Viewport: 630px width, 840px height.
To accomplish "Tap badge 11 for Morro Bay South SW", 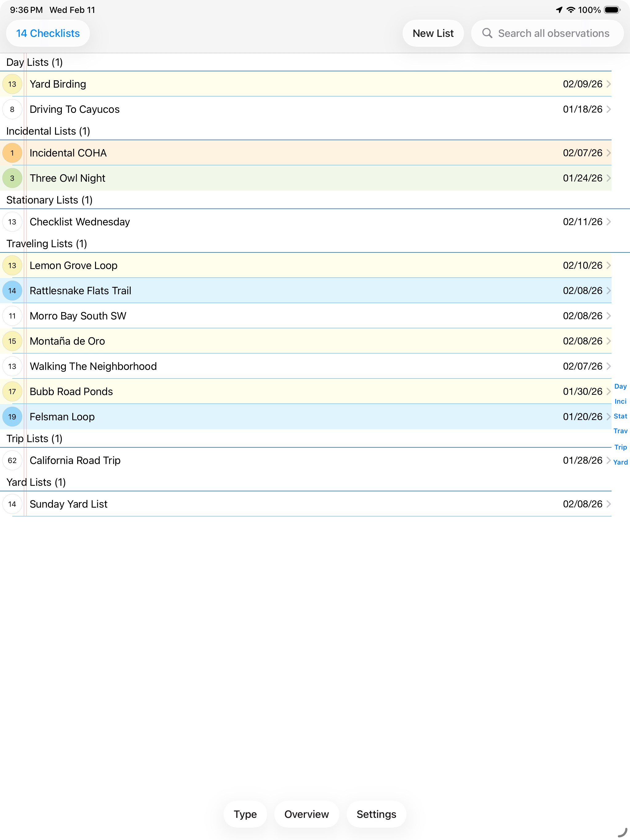I will 12,316.
